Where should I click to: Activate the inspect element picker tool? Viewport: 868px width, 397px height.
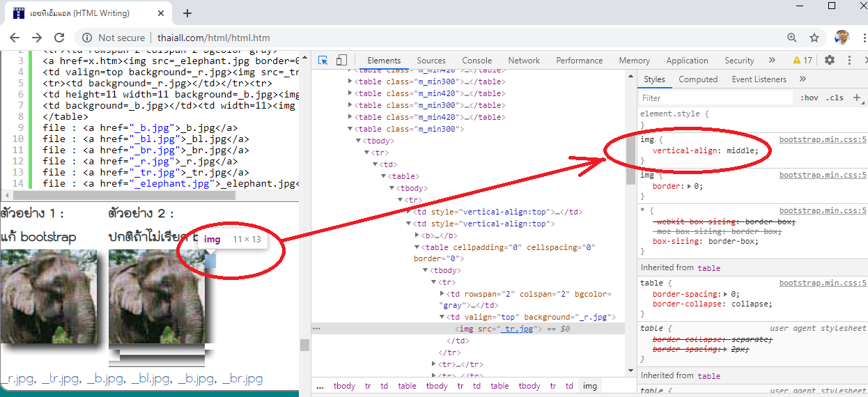(323, 61)
